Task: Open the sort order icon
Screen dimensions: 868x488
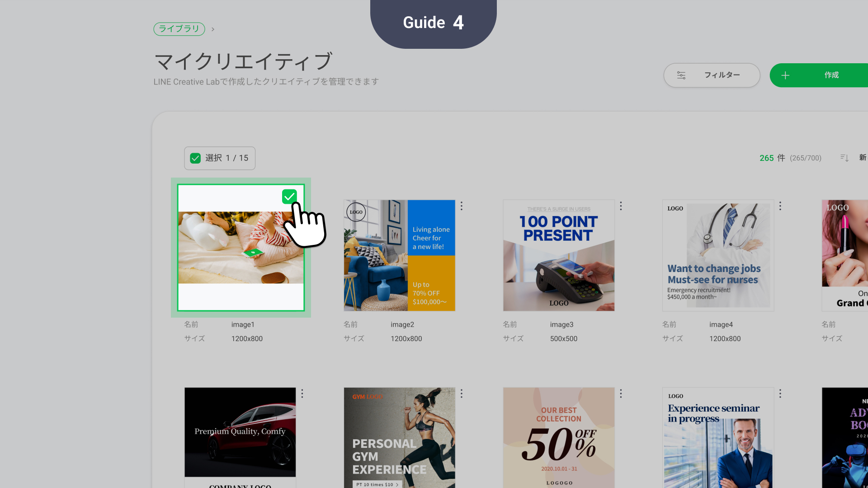Action: point(844,158)
